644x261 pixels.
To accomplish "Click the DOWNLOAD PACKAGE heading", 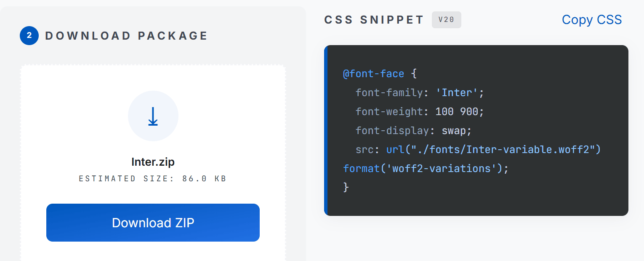I will pyautogui.click(x=127, y=36).
